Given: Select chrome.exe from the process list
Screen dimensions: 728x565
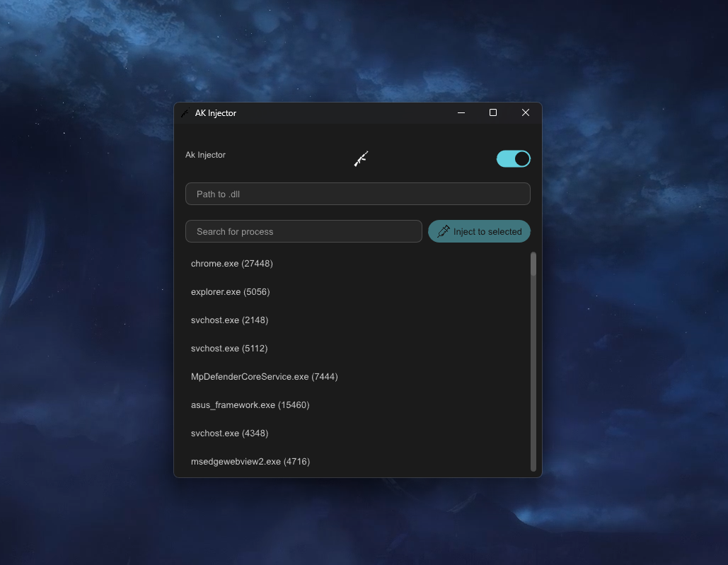Looking at the screenshot, I should click(232, 263).
